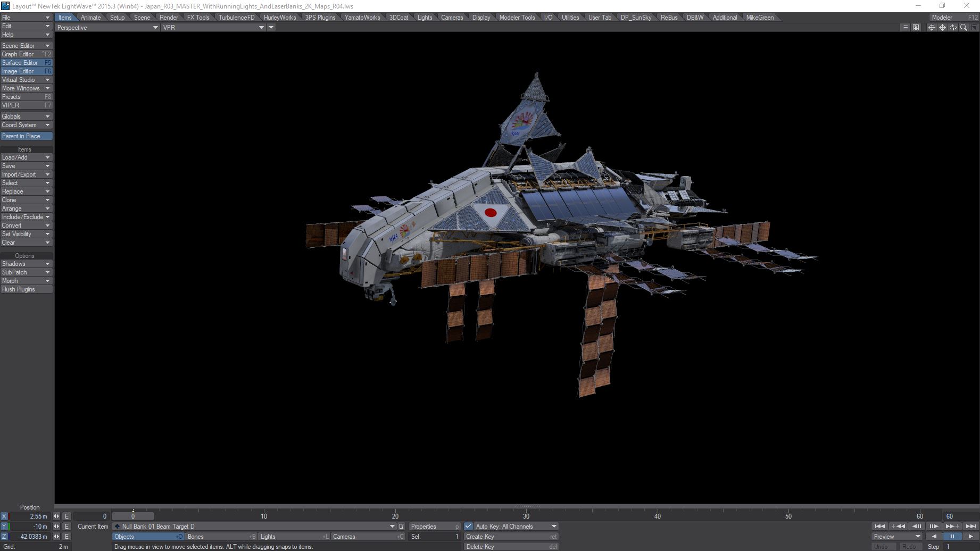The image size is (980, 551).
Task: Click the center view crosshair icon
Action: pyautogui.click(x=932, y=28)
